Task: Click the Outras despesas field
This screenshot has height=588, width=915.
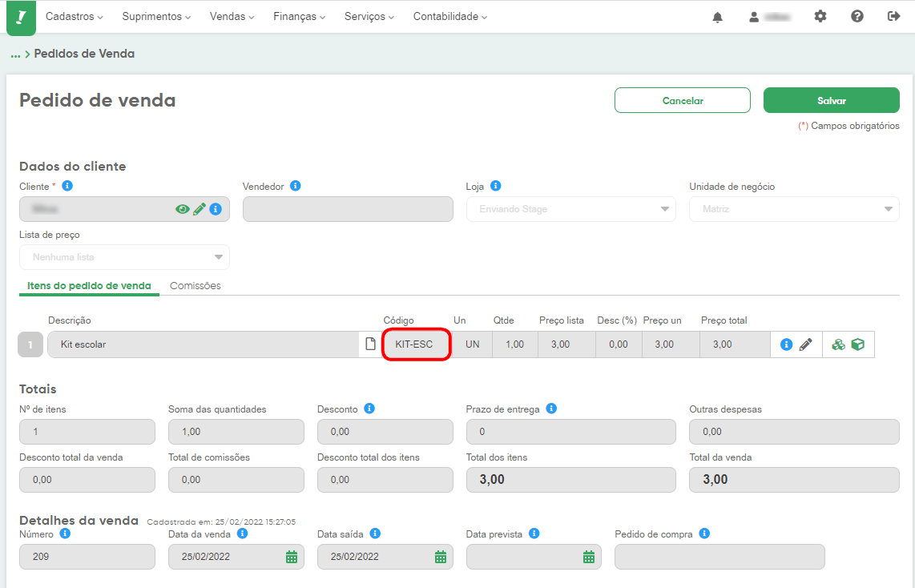Action: pyautogui.click(x=794, y=432)
